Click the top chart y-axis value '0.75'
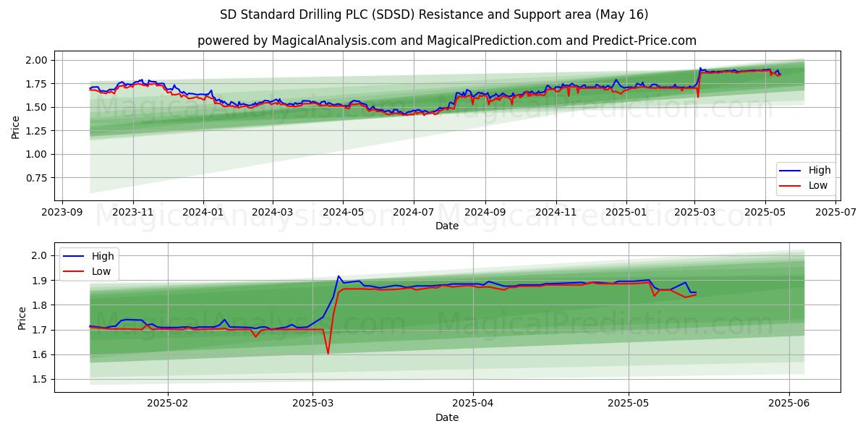868x434 pixels. (37, 178)
